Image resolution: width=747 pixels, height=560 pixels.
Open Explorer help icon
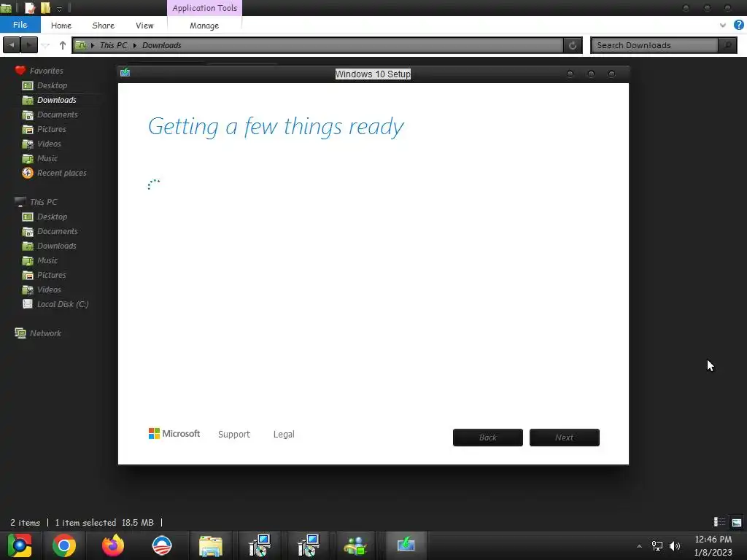[739, 25]
